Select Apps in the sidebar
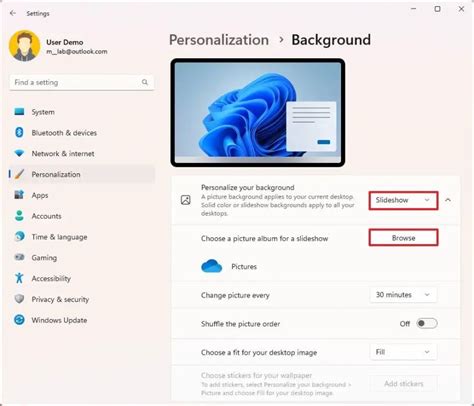This screenshot has width=474, height=406. point(82,195)
